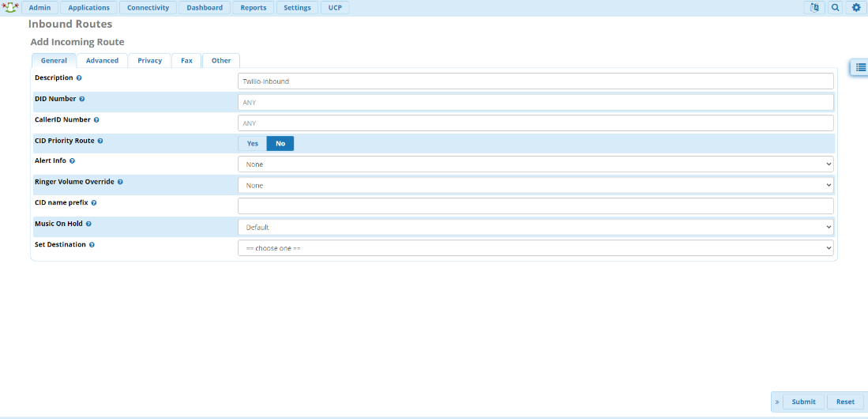The width and height of the screenshot is (868, 419).
Task: Expand the Alert Info dropdown
Action: [x=535, y=164]
